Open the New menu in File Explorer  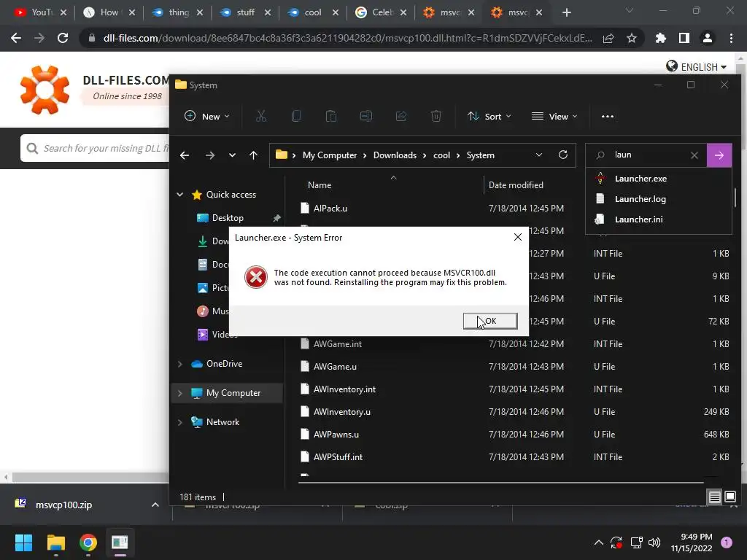pyautogui.click(x=206, y=116)
